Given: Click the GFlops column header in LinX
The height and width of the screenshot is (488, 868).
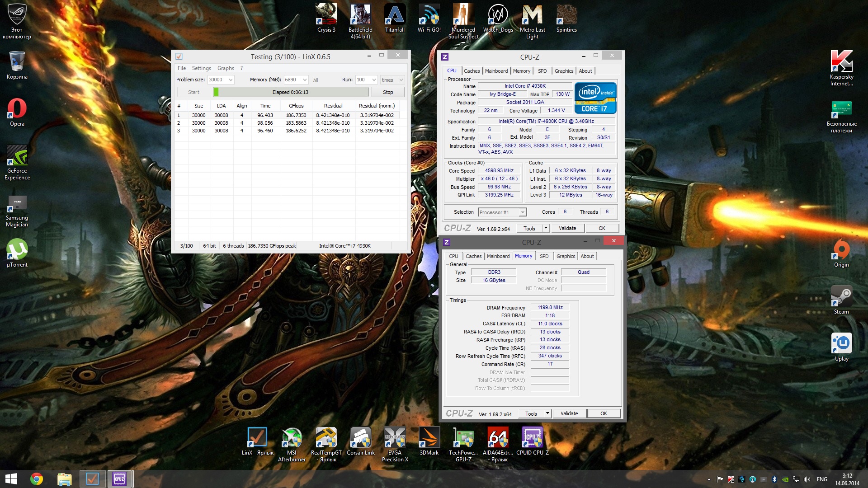Looking at the screenshot, I should pyautogui.click(x=296, y=106).
